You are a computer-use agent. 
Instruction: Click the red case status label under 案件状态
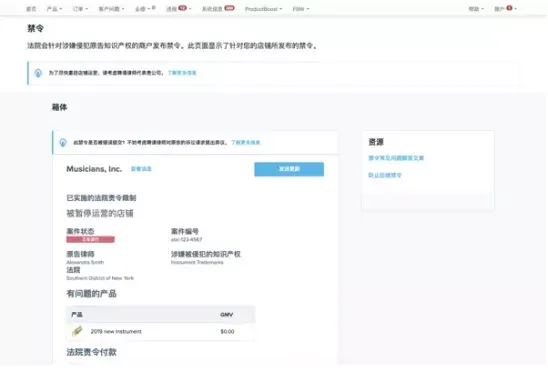pyautogui.click(x=91, y=239)
